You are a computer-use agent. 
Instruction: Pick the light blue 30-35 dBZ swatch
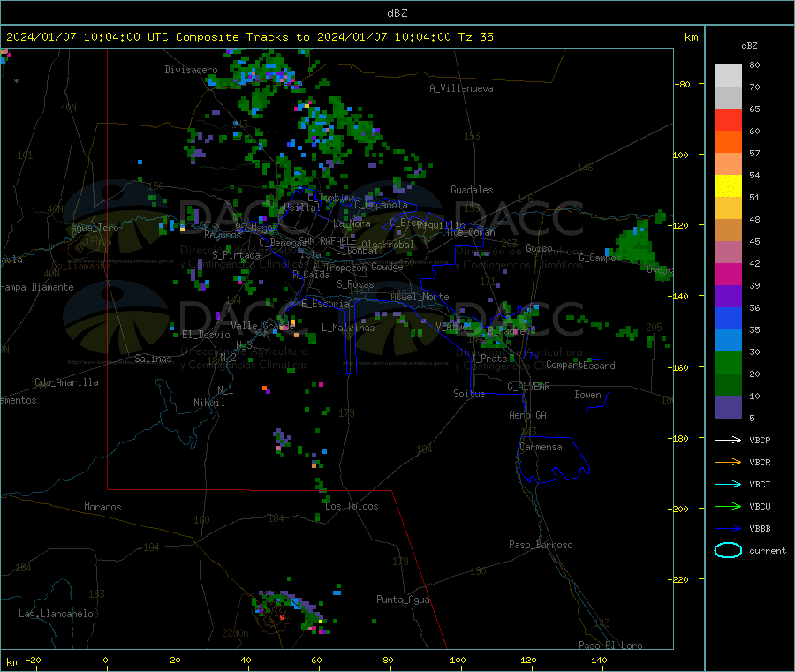tap(728, 341)
